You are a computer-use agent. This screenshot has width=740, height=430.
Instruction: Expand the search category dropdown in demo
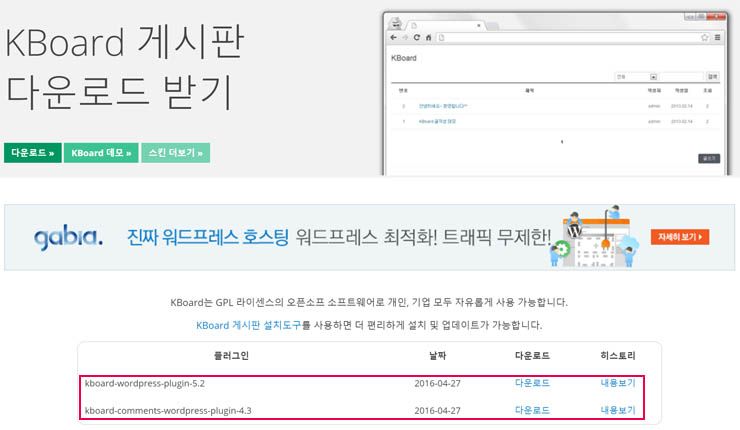(653, 76)
